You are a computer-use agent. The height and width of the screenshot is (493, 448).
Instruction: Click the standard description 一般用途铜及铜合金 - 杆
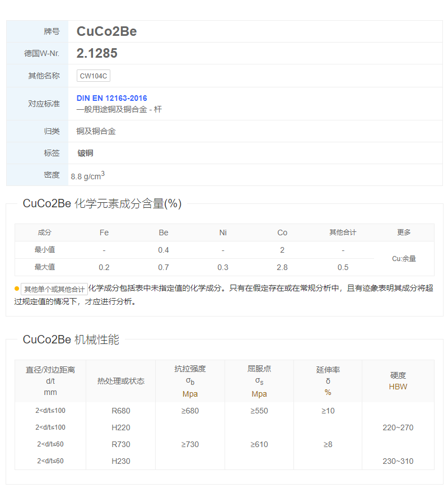119,109
